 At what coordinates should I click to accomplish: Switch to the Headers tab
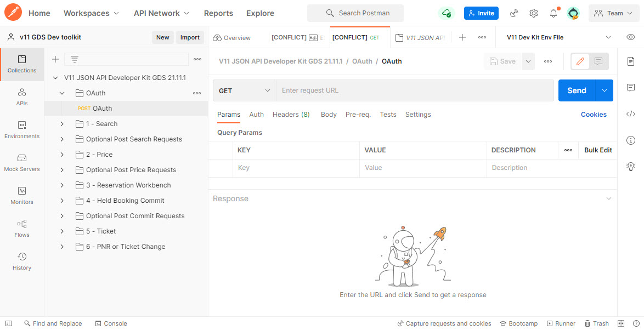(x=291, y=115)
